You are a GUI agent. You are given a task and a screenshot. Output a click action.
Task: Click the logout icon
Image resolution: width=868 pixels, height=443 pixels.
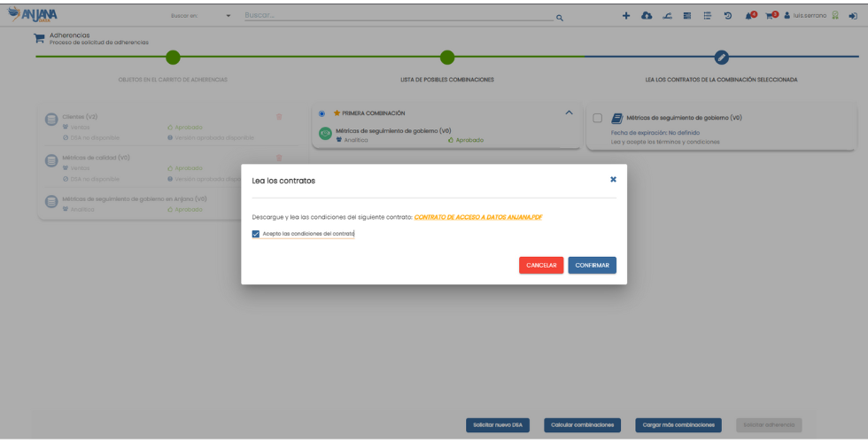852,16
